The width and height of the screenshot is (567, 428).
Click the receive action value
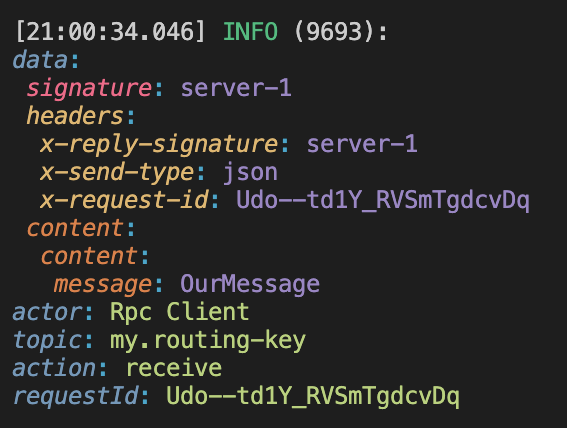174,368
